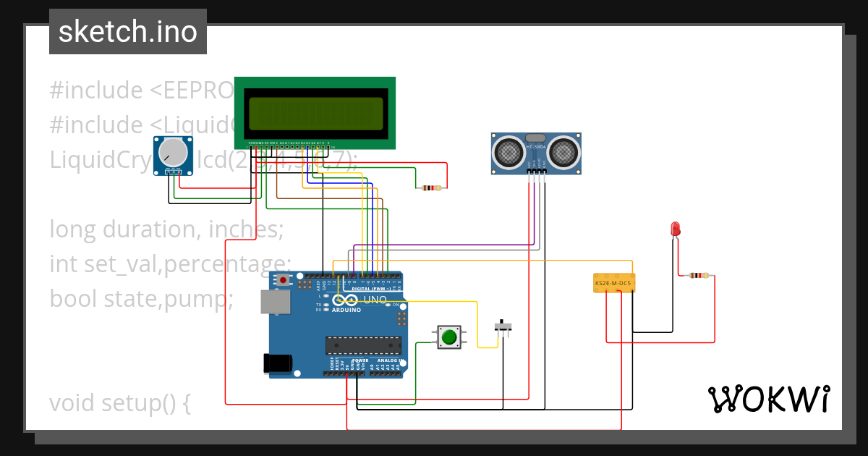The width and height of the screenshot is (868, 456).
Task: Select the ECHO pin of the HC-SR04
Action: 539,171
